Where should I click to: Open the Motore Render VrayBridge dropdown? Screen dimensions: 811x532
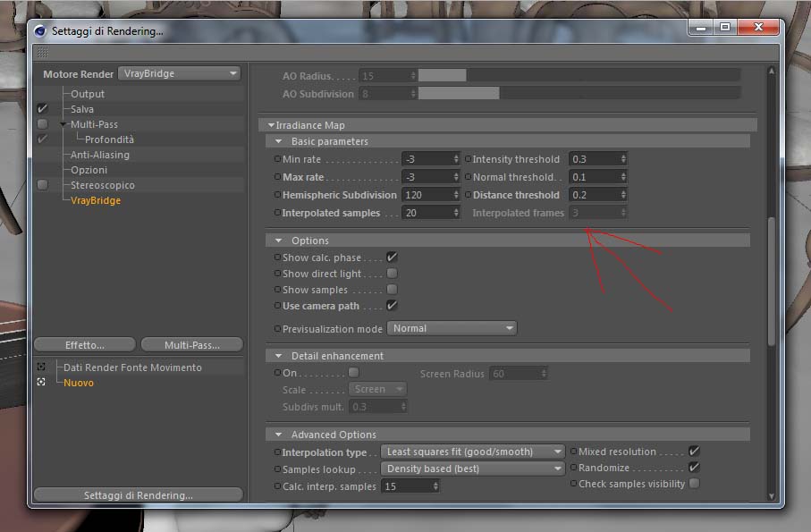(180, 73)
